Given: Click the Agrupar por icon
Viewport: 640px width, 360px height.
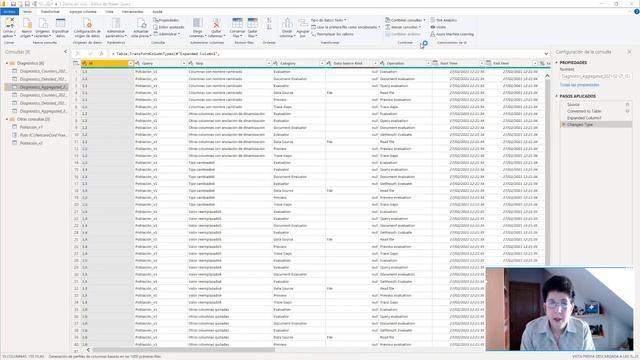Looking at the screenshot, I should 303,23.
